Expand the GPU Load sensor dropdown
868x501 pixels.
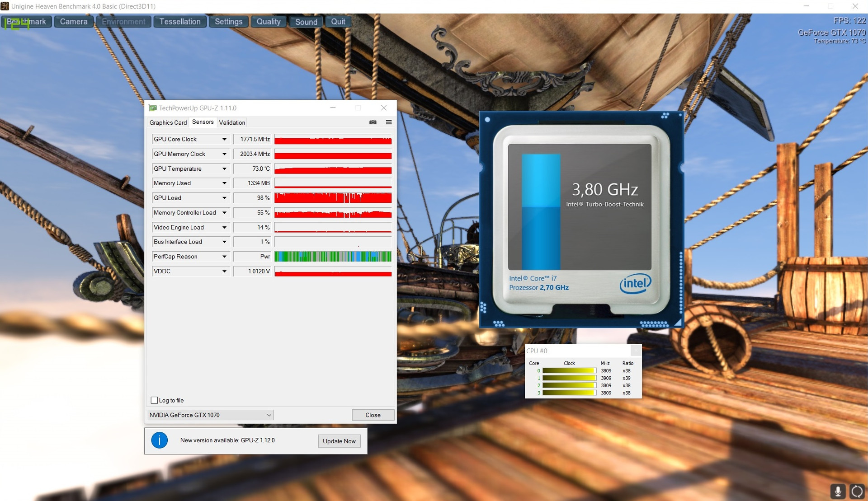224,198
